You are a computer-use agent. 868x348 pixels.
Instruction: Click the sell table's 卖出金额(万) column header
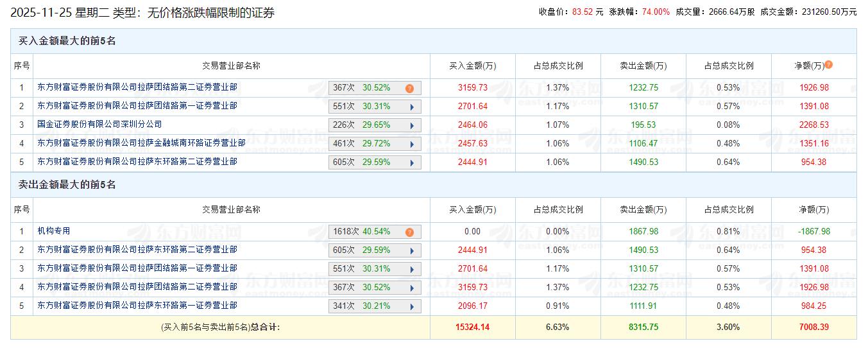pos(643,209)
